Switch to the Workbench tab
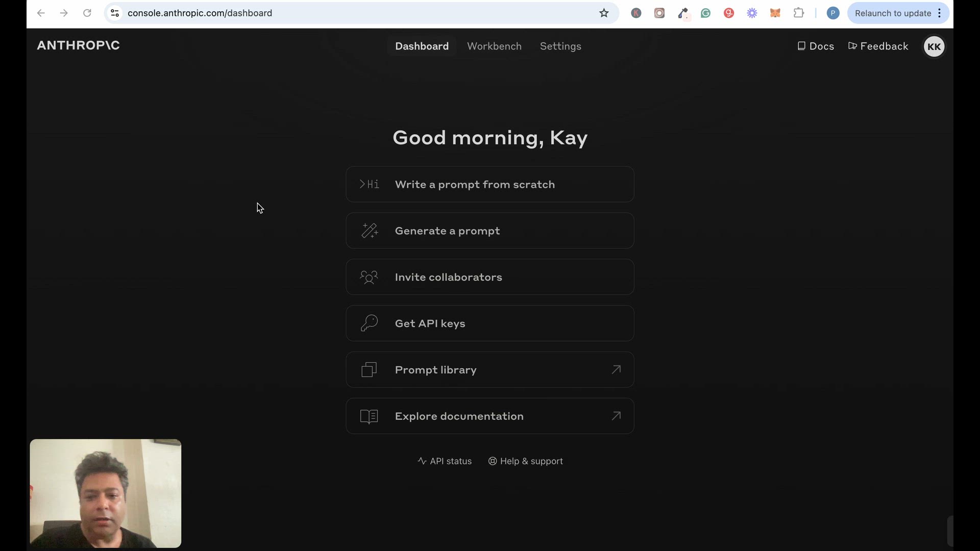The image size is (980, 551). pyautogui.click(x=494, y=46)
